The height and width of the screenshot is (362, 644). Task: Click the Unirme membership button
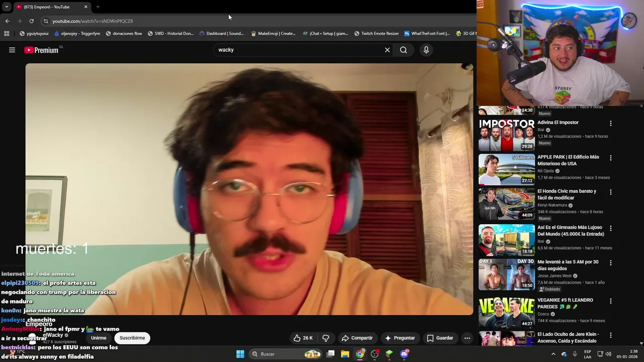(99, 338)
